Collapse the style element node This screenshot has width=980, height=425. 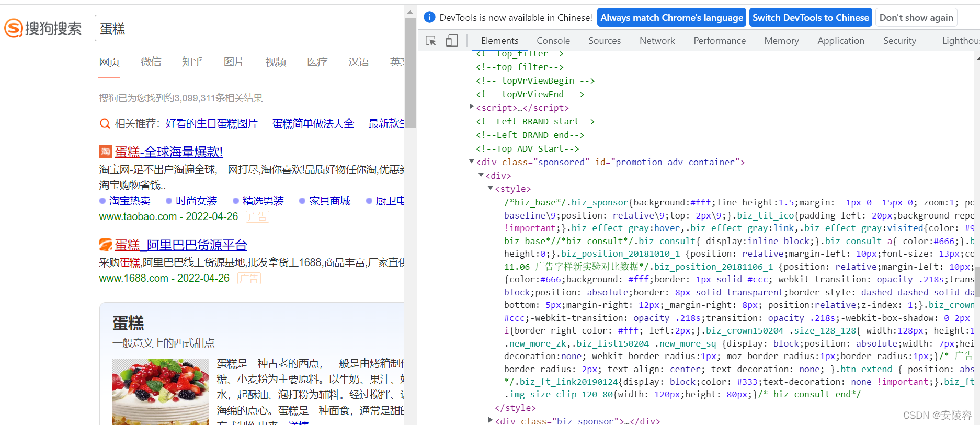491,188
